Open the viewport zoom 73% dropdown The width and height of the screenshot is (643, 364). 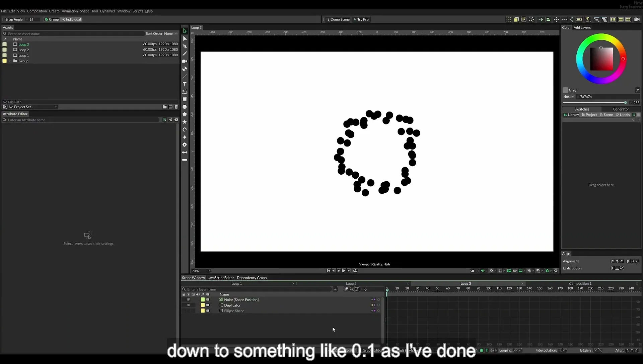[201, 271]
